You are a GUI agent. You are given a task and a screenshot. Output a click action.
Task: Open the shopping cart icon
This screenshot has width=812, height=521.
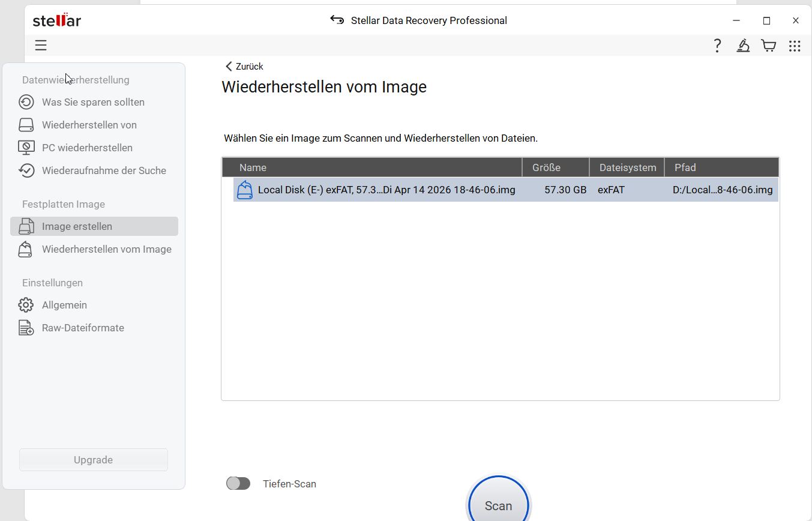pos(768,46)
